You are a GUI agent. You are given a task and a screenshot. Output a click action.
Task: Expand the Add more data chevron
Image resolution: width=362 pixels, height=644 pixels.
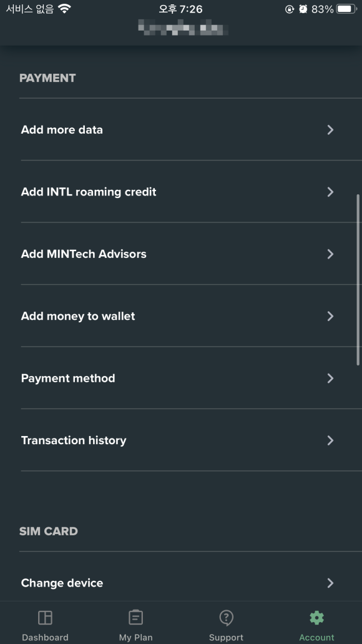click(330, 130)
